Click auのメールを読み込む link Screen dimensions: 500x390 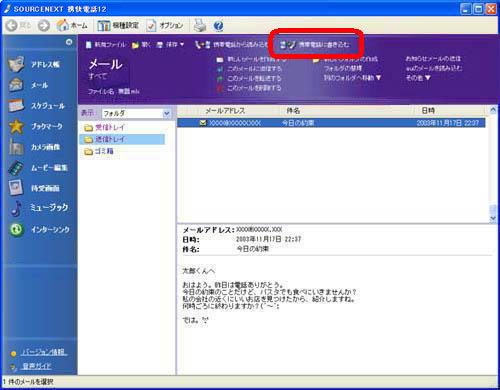[434, 68]
